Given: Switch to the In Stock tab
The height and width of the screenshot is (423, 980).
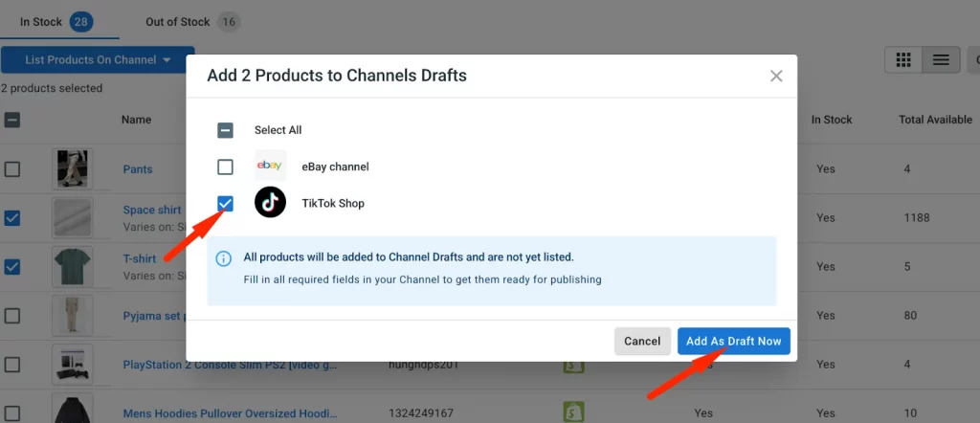Looking at the screenshot, I should pos(56,23).
